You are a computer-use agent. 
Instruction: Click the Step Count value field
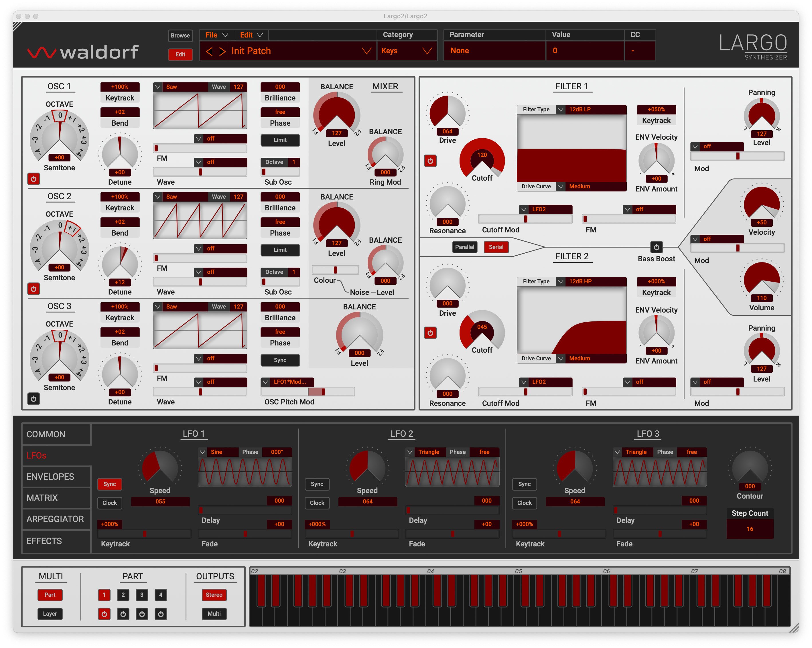[750, 529]
